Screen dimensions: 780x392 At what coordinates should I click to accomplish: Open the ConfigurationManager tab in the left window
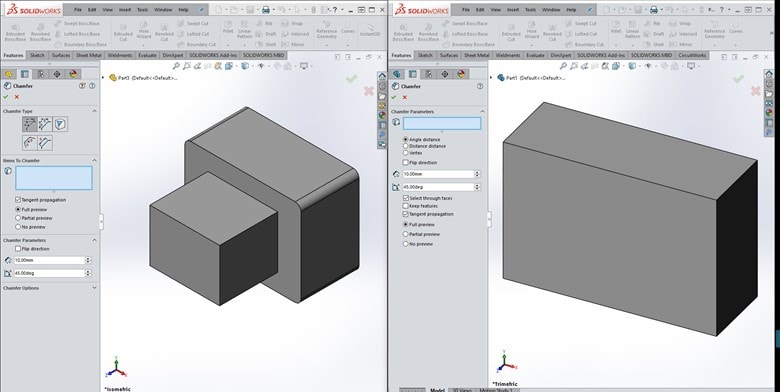coord(41,74)
